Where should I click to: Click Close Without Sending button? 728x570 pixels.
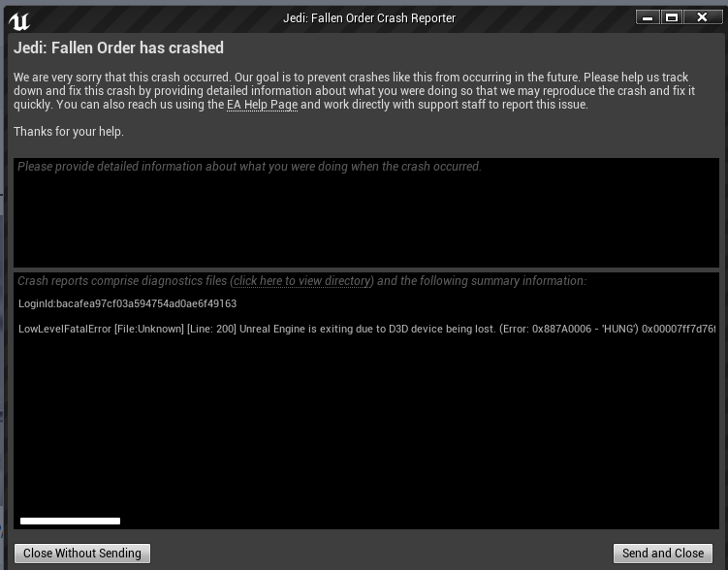[x=82, y=553]
